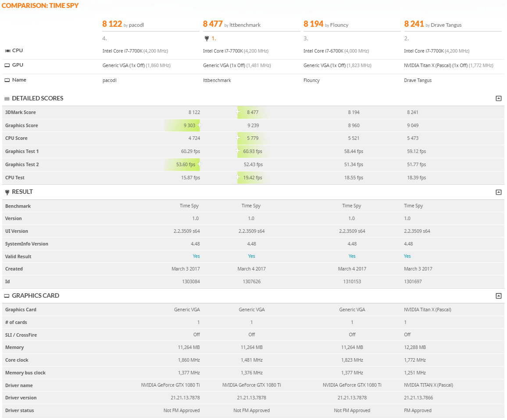Viewport: 507px width, 420px height.
Task: Click the 51.34 fps cell
Action: click(x=354, y=164)
